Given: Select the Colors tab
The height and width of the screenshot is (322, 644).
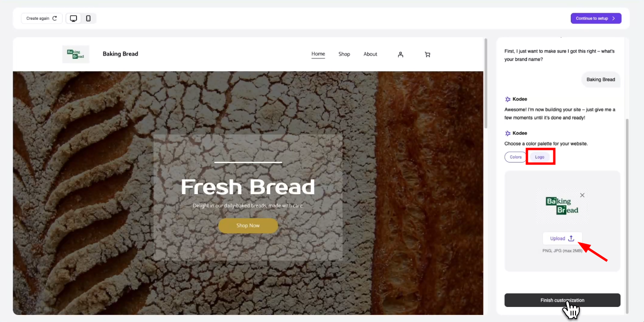Looking at the screenshot, I should [516, 157].
